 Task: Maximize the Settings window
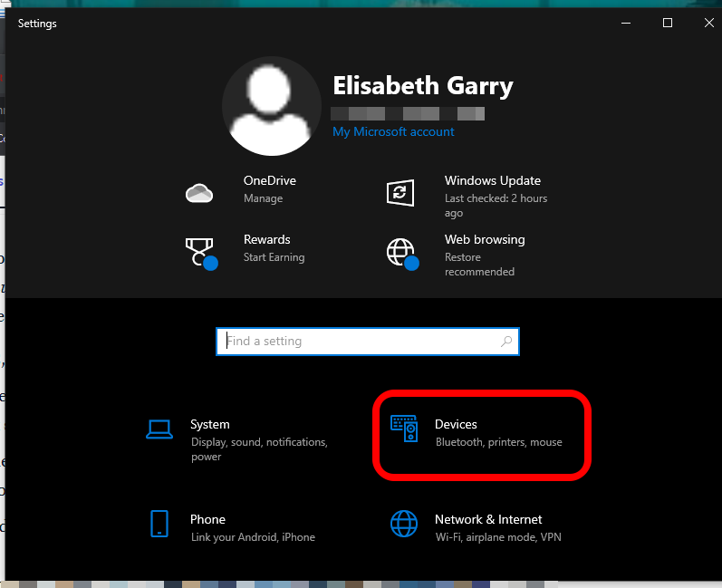click(668, 24)
